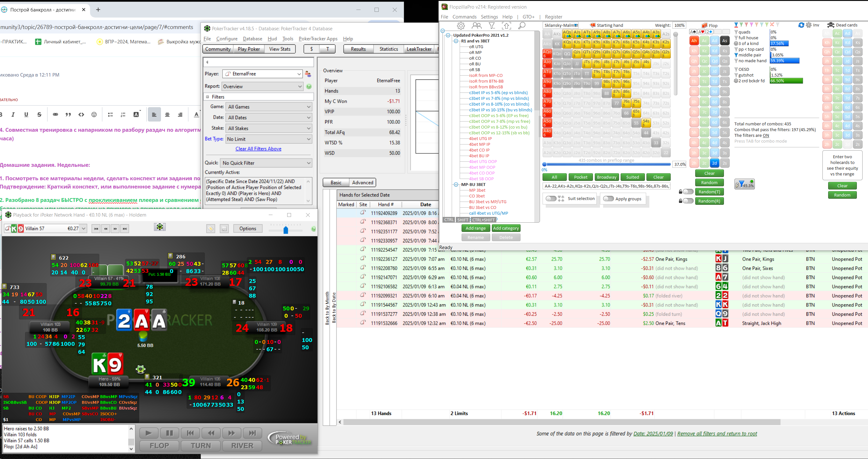Screen dimensions: 868x459
Task: Click the link icon in forum editor toolbar
Action: (55, 115)
